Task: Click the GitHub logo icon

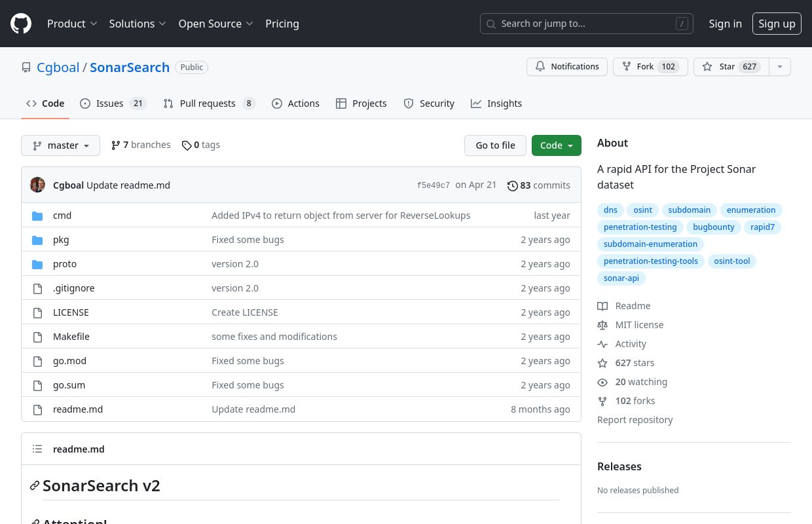Action: (x=21, y=24)
